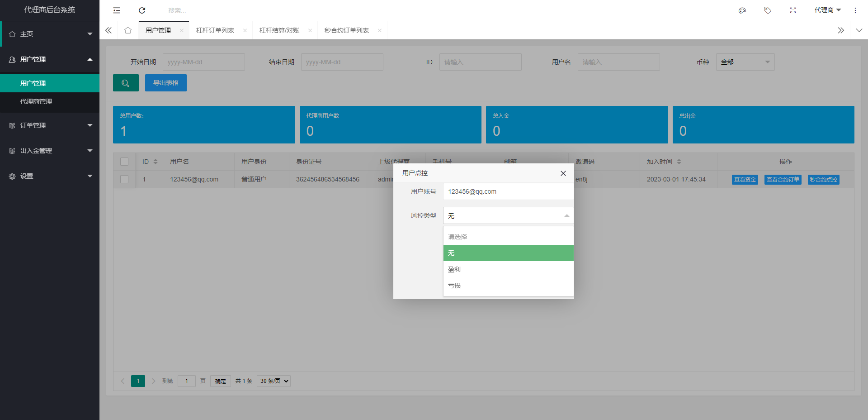868x420 pixels.
Task: Toggle the select-all checkbox in table header
Action: click(x=124, y=162)
